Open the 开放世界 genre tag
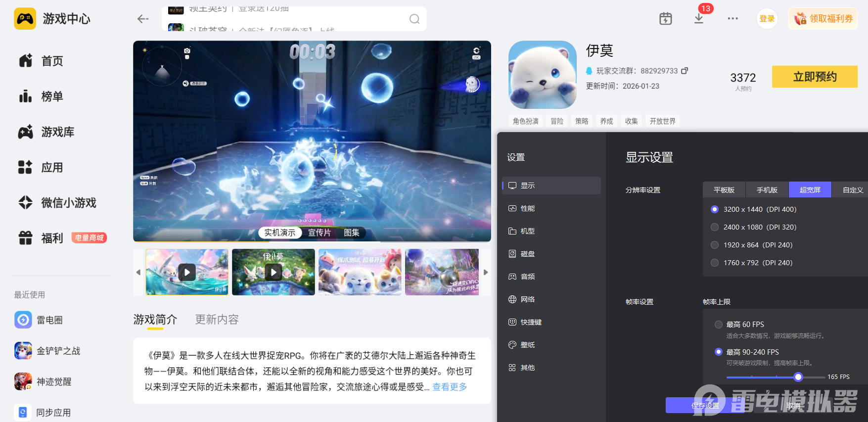This screenshot has width=868, height=422. (663, 121)
